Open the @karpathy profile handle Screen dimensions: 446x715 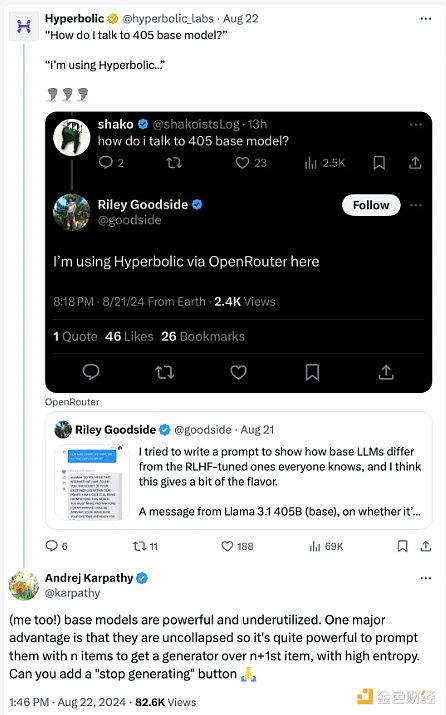[x=73, y=593]
